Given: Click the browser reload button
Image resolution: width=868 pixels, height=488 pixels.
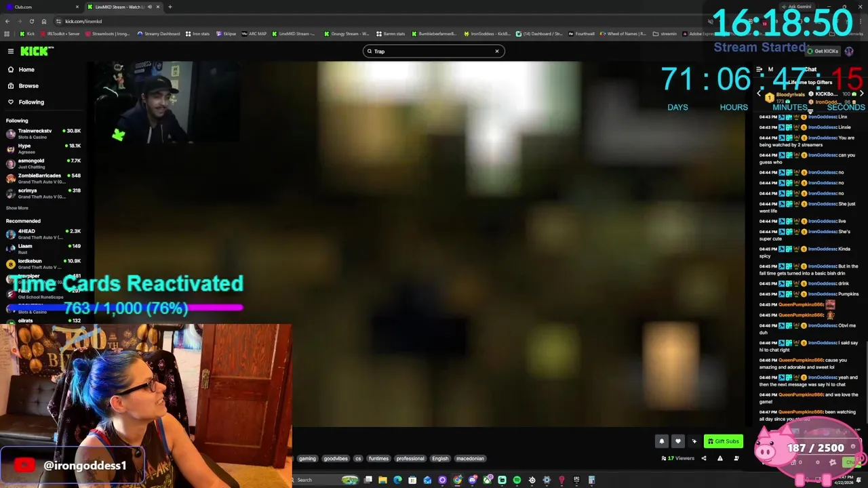Looking at the screenshot, I should point(31,21).
